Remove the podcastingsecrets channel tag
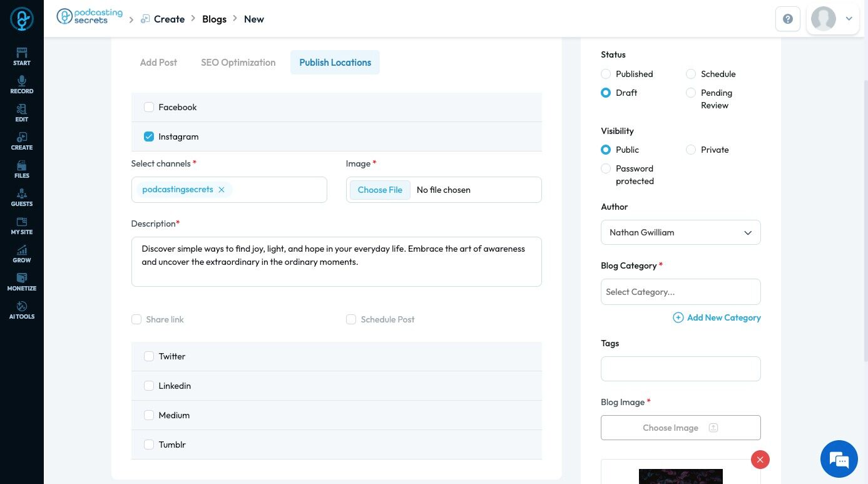 click(222, 190)
